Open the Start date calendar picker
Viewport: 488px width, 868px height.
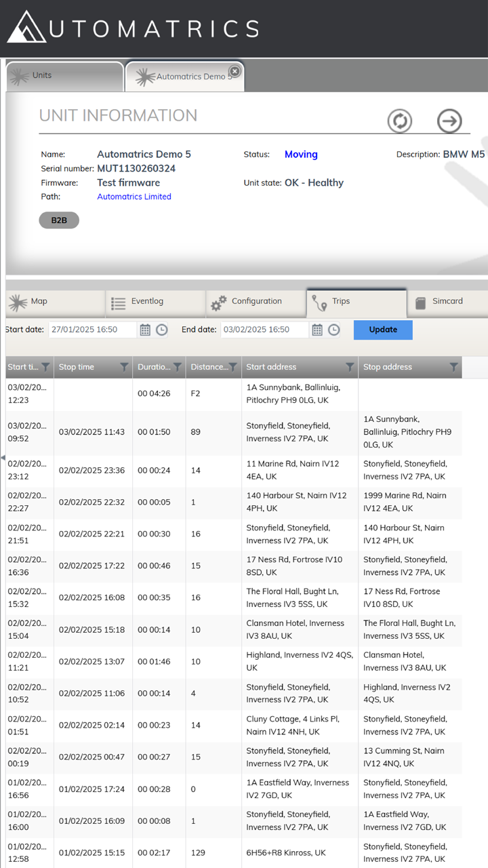(145, 330)
